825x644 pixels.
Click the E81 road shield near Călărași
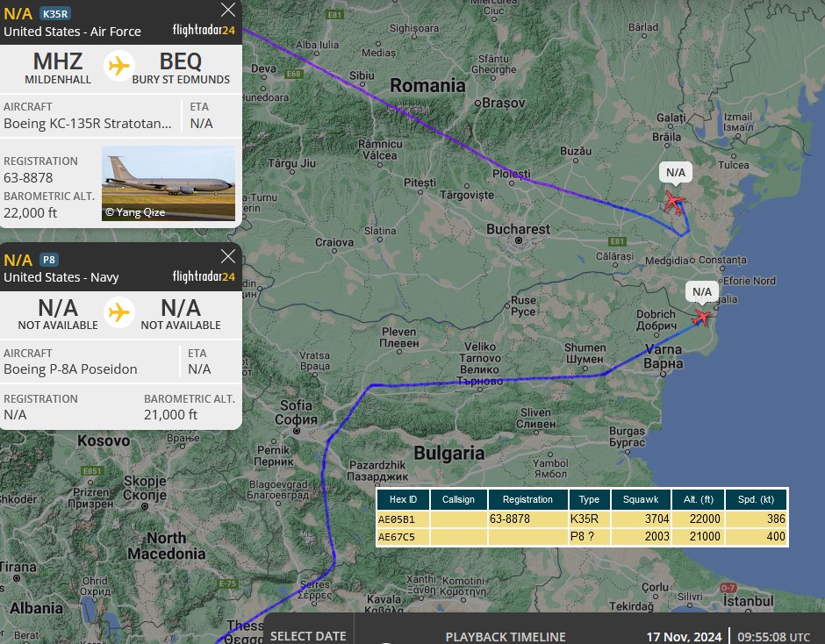click(617, 241)
